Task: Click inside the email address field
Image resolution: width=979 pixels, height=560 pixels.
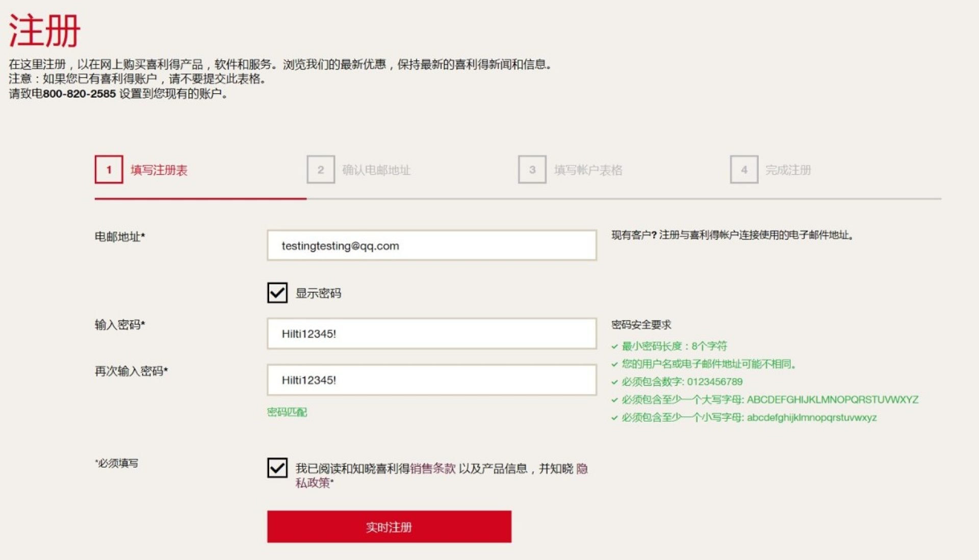Action: 431,245
